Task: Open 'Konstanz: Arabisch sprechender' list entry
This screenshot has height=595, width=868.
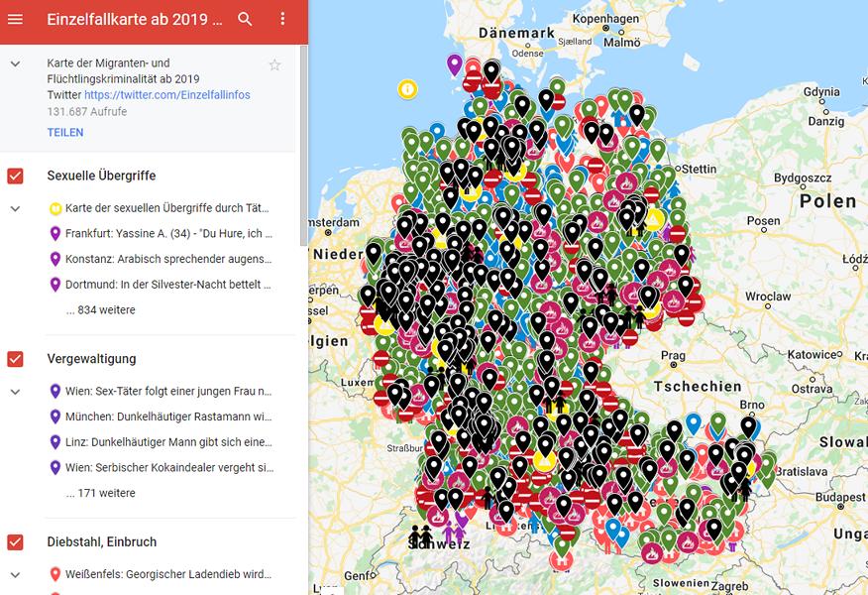Action: (x=168, y=259)
